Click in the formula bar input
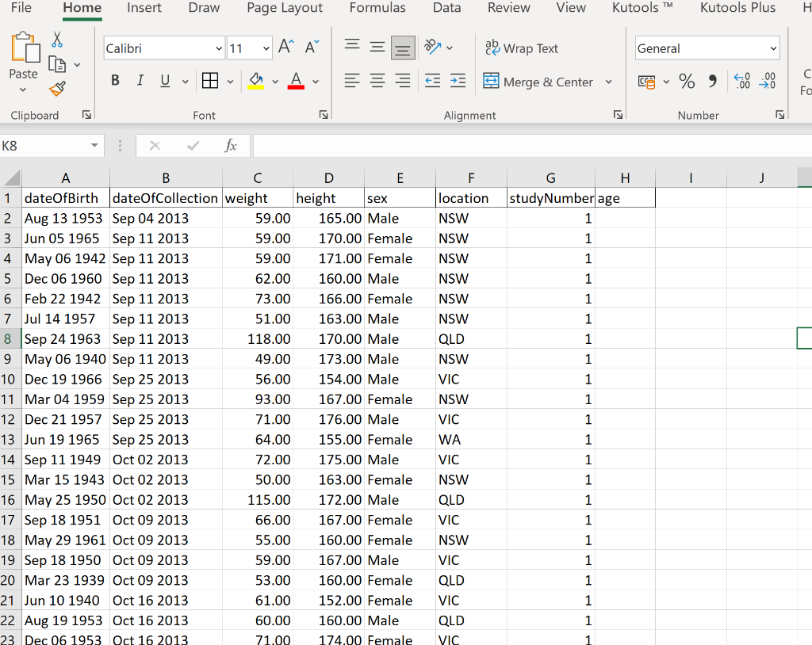This screenshot has height=645, width=812. (532, 146)
